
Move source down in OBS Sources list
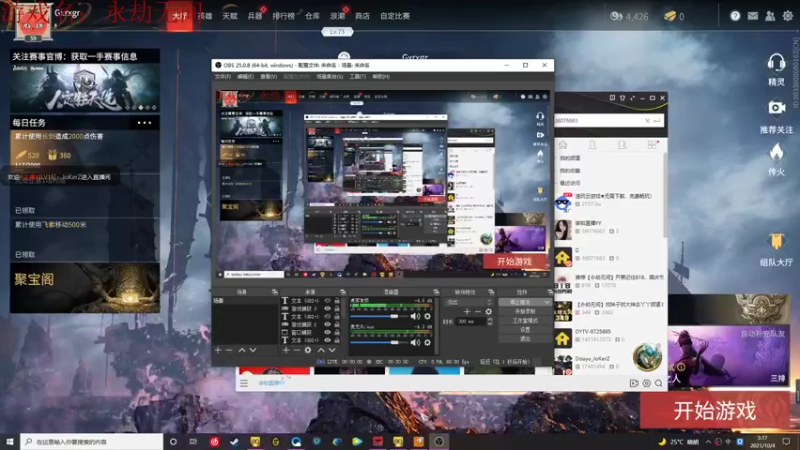332,350
